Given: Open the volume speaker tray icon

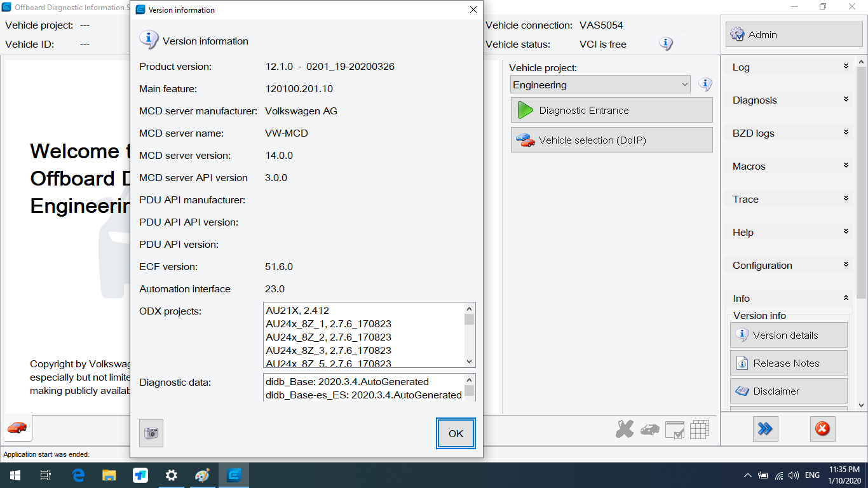Looking at the screenshot, I should [793, 475].
